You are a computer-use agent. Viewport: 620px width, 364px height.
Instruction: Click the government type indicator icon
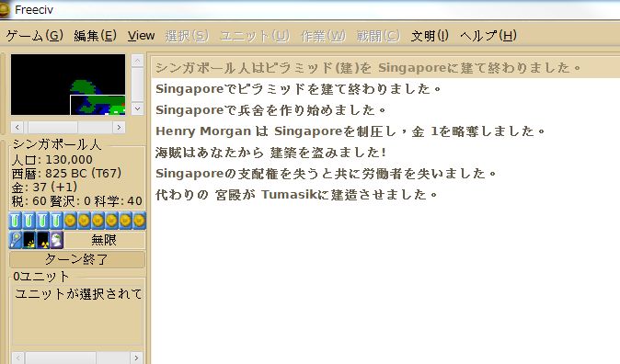click(56, 240)
